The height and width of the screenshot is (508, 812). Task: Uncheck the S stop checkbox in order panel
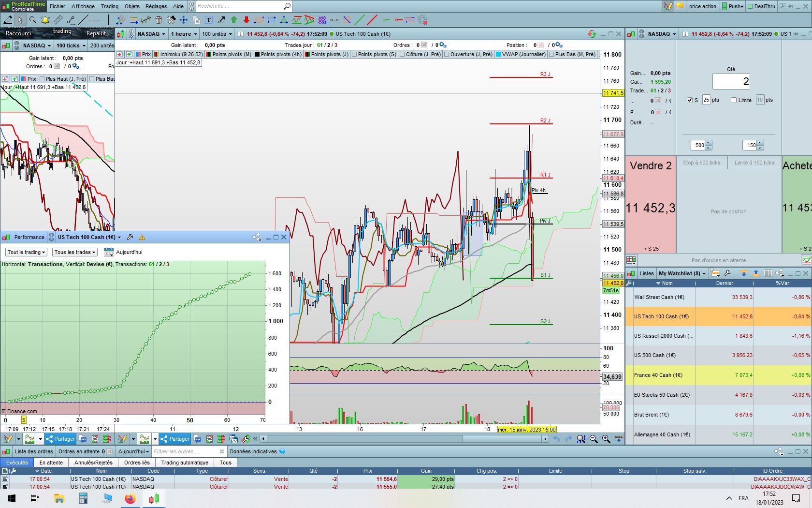[690, 100]
